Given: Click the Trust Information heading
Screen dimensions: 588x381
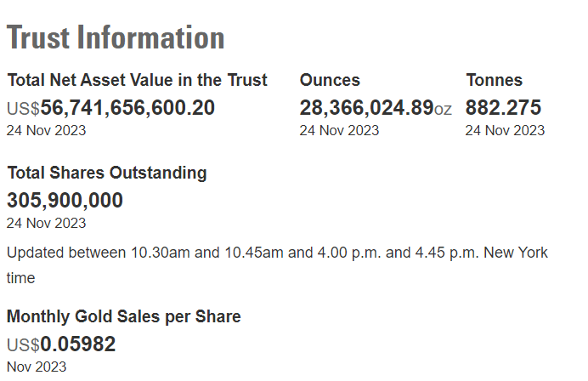Looking at the screenshot, I should pyautogui.click(x=116, y=38).
